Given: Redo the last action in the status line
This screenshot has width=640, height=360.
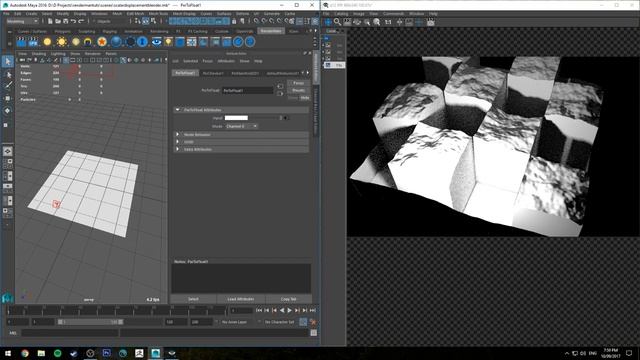Looking at the screenshot, I should pos(81,21).
